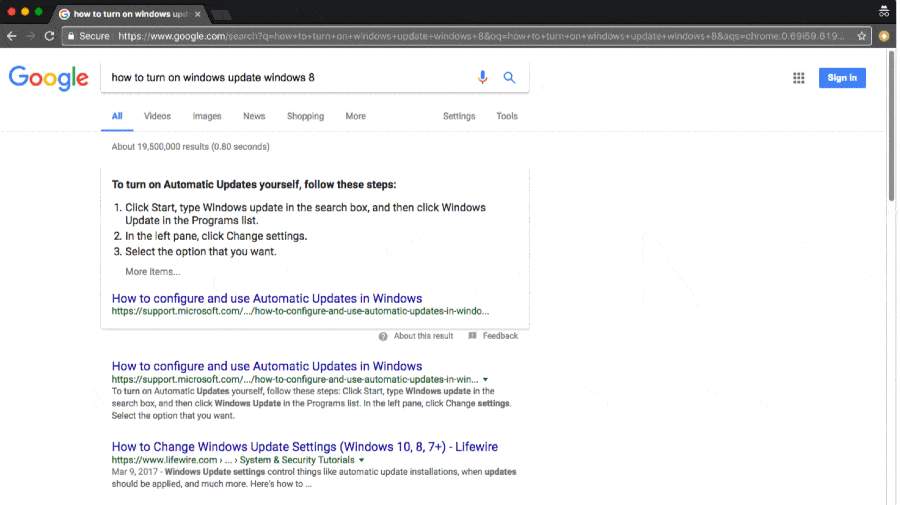The image size is (900, 505).
Task: Click step Select the option that you want
Action: (200, 251)
